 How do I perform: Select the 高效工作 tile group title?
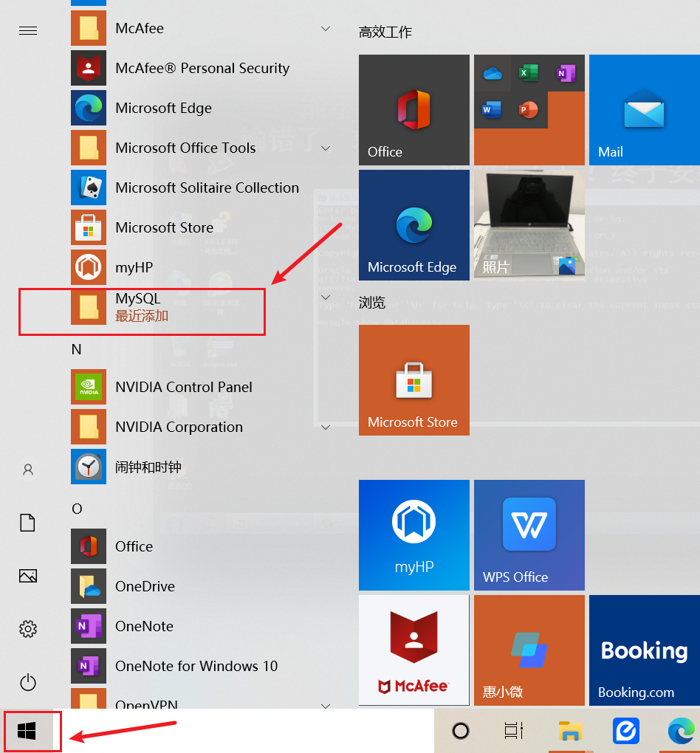(x=385, y=32)
